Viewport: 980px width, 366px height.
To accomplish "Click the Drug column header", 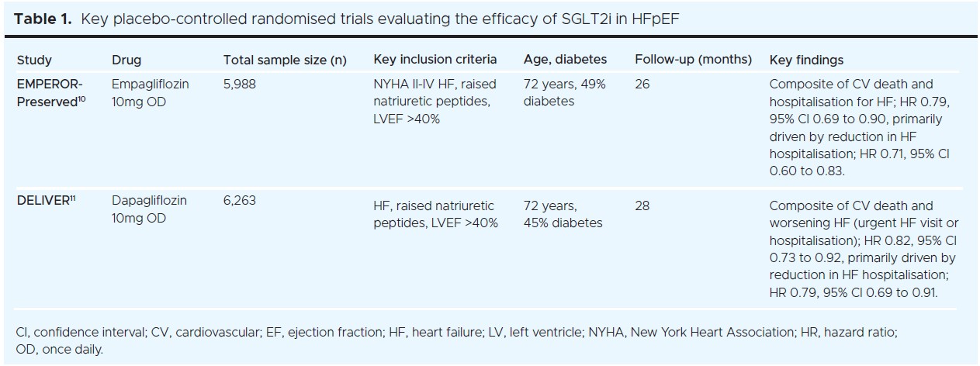I will click(126, 60).
